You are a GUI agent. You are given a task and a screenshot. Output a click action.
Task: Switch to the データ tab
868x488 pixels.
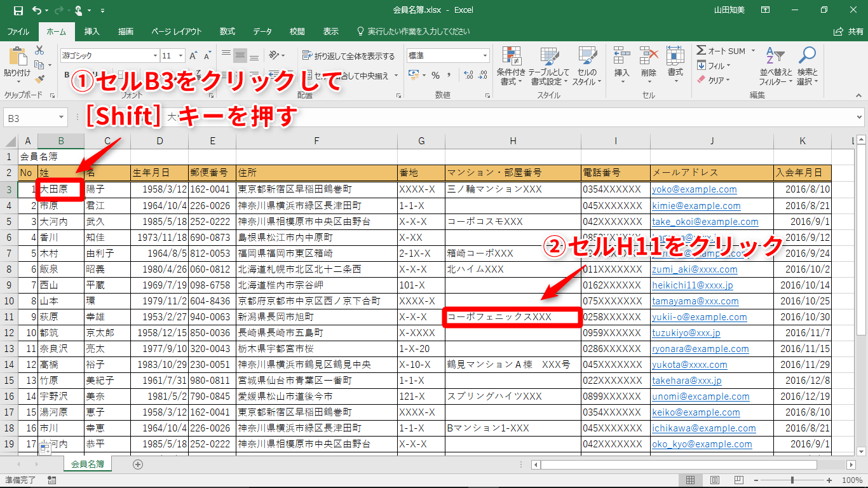pos(262,32)
